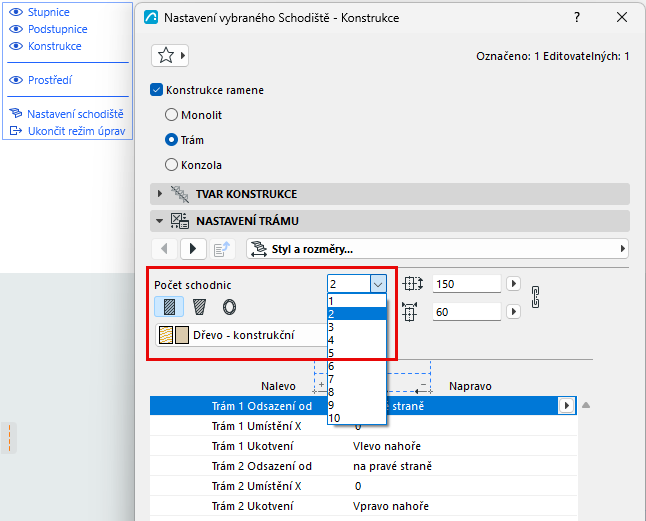Screen dimensions: 646x521
Task: Open Konstrukce link in side panel
Action: [x=54, y=46]
